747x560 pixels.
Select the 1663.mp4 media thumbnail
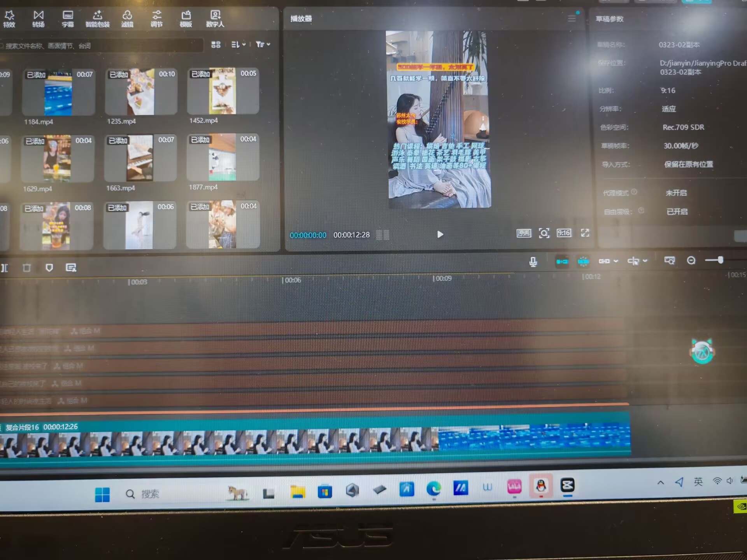(140, 158)
